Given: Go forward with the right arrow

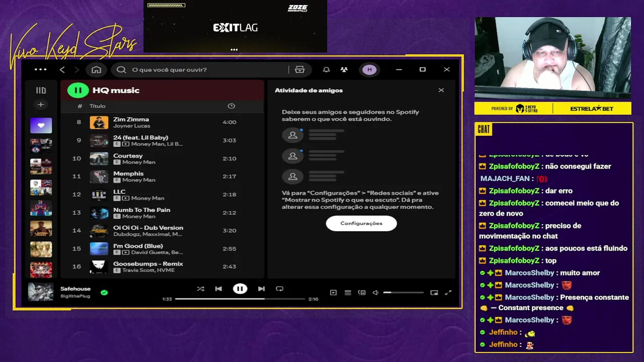Looking at the screenshot, I should pyautogui.click(x=76, y=69).
